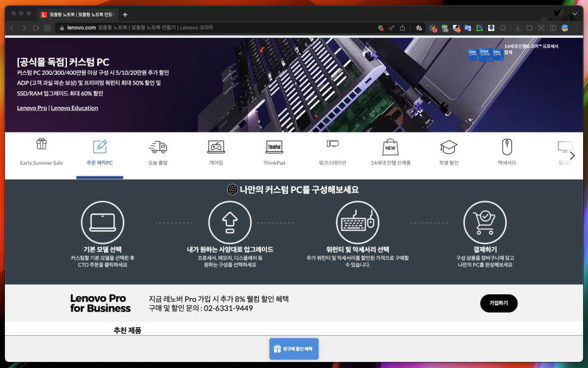Expand the tab search chevron
588x368 pixels.
[575, 14]
